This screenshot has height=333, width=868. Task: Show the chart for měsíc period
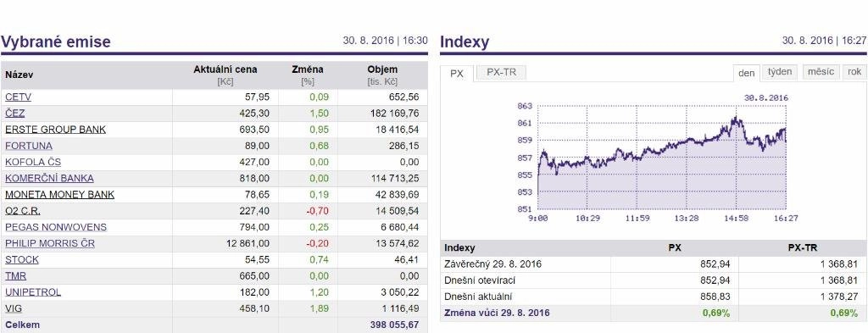coord(821,72)
